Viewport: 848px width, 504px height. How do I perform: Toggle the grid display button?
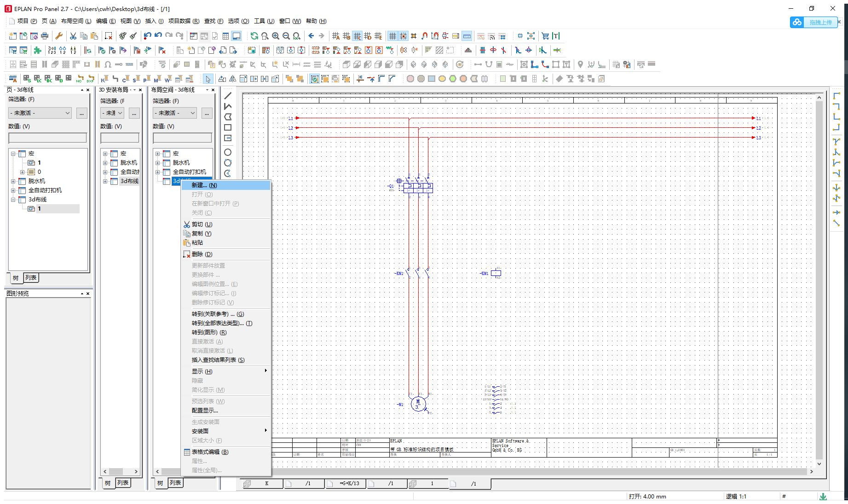point(392,36)
